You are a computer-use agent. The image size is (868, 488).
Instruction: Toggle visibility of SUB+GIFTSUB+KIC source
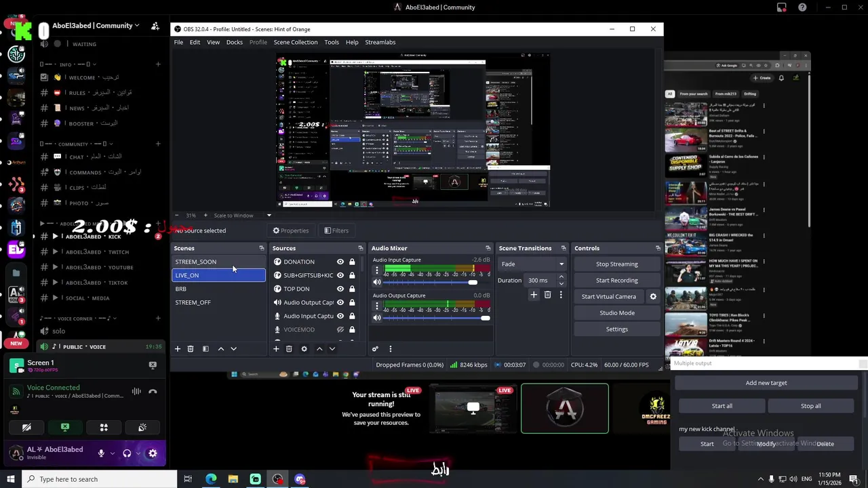340,275
